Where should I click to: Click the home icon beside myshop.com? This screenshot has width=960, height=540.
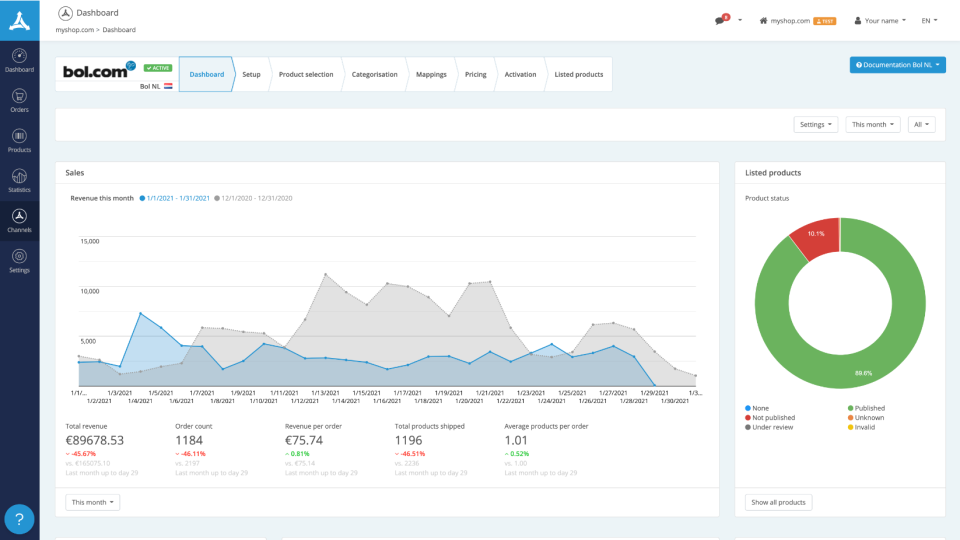763,21
